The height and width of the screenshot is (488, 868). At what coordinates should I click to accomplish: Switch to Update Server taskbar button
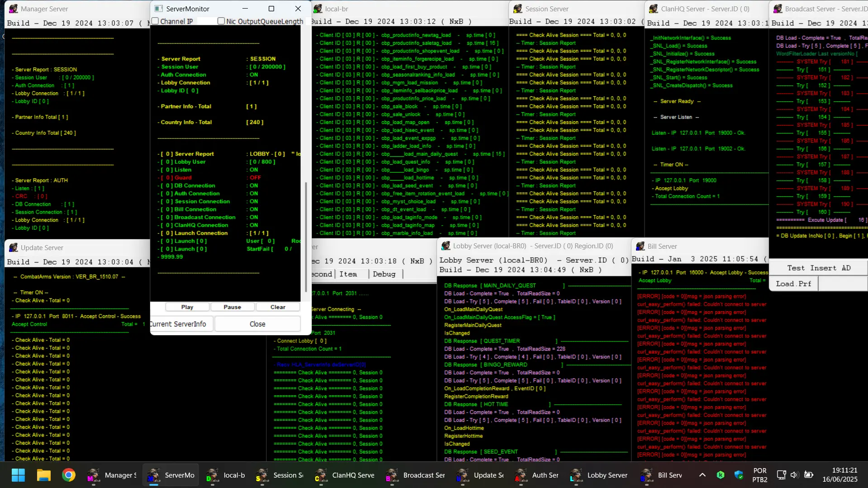tap(480, 475)
